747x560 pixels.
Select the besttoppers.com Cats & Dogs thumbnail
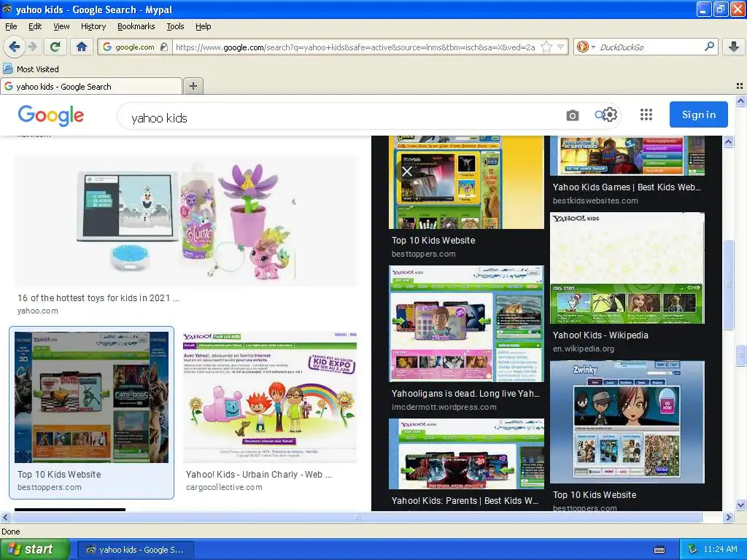point(91,397)
